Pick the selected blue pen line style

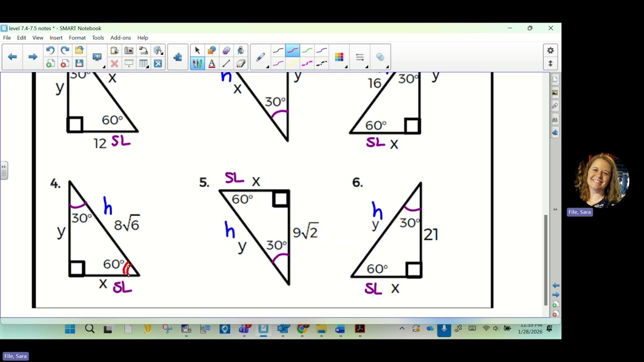pyautogui.click(x=292, y=50)
